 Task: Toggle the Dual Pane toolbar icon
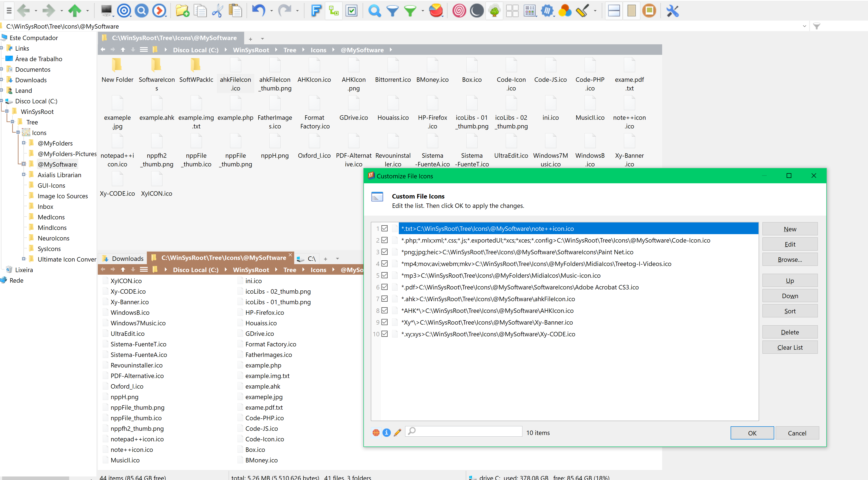point(614,11)
